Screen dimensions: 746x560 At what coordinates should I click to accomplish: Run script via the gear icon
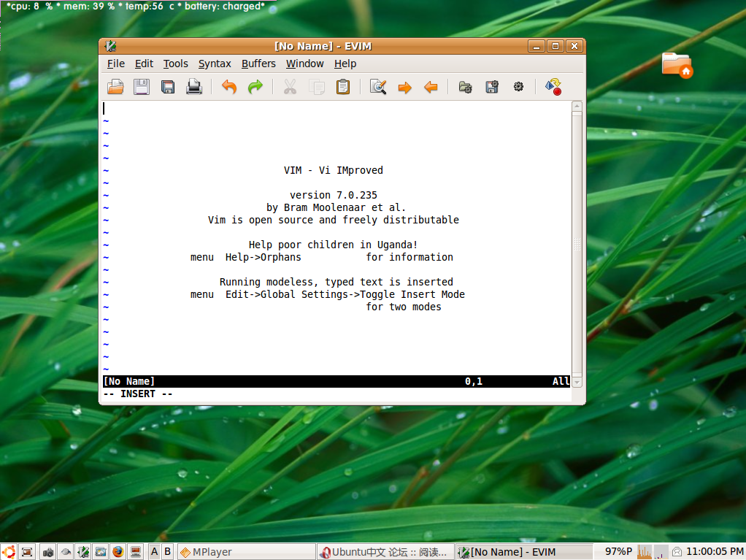tap(518, 87)
